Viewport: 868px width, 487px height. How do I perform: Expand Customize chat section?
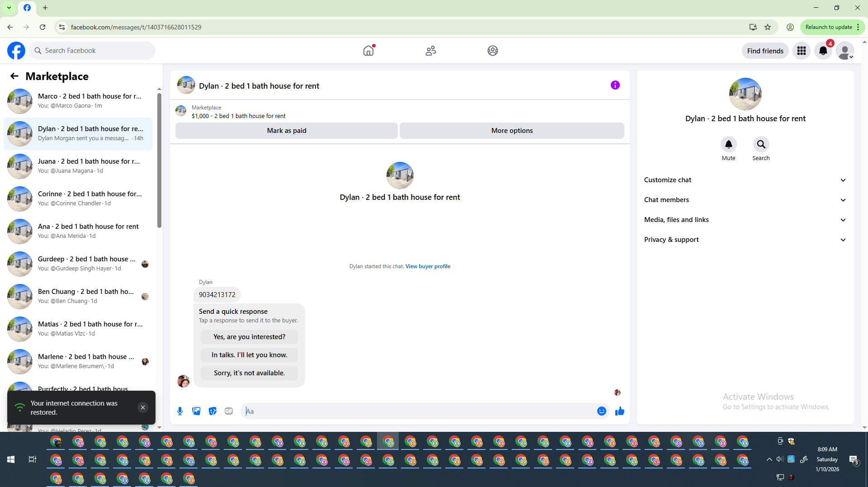(745, 180)
